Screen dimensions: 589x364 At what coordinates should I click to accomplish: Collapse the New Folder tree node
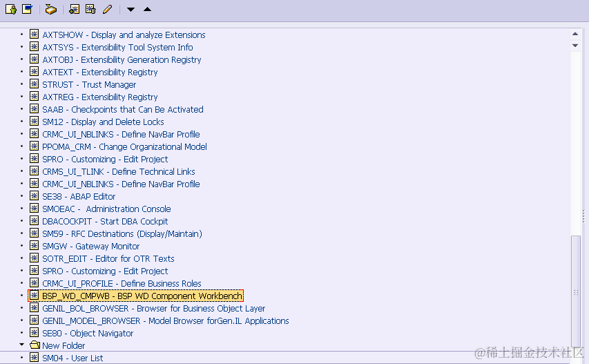click(22, 345)
